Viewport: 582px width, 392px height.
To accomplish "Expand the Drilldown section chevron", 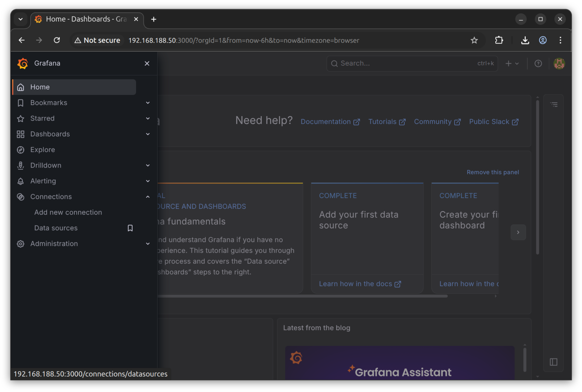I will [148, 165].
